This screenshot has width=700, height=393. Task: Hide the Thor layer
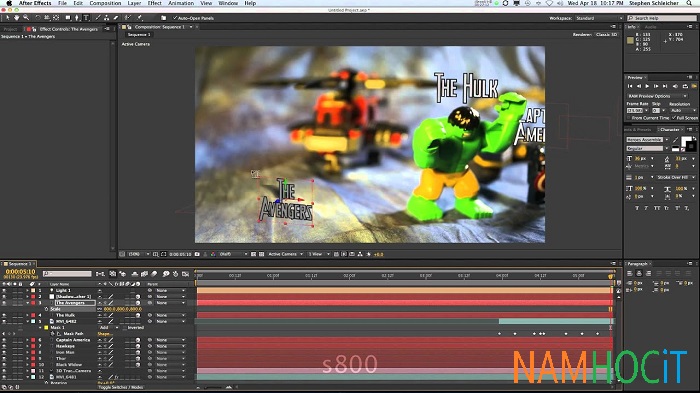coord(4,358)
